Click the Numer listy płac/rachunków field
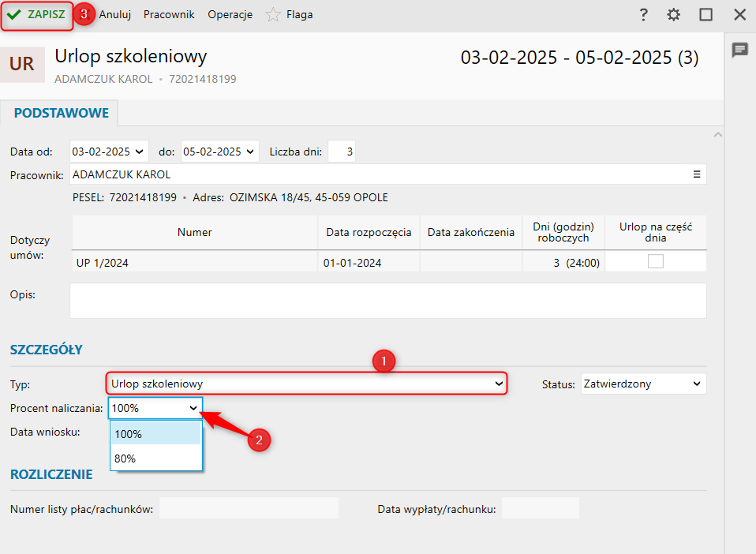756x554 pixels. click(x=249, y=508)
